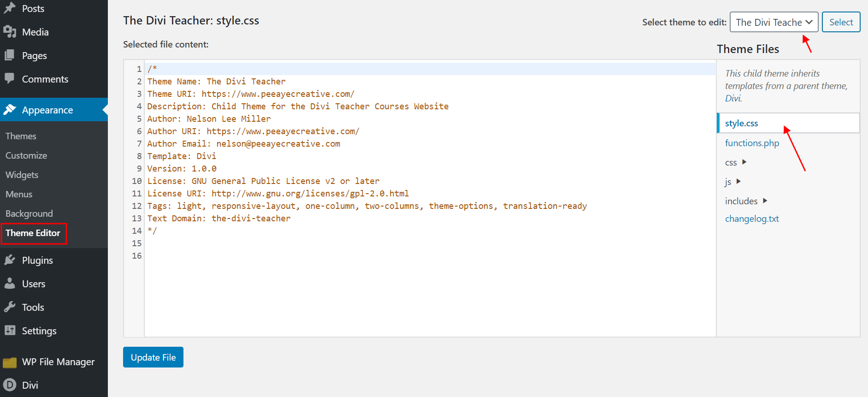Screen dimensions: 868x397
Task: Click the Users person icon
Action: coord(10,284)
